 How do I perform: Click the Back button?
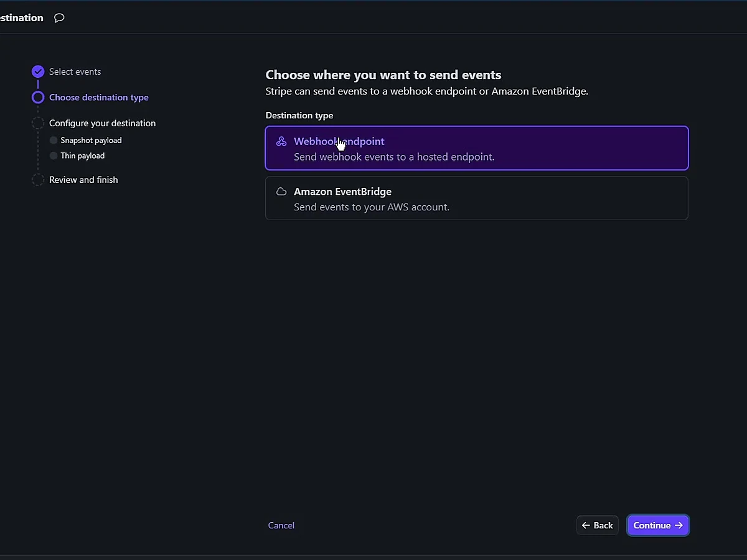coord(598,525)
